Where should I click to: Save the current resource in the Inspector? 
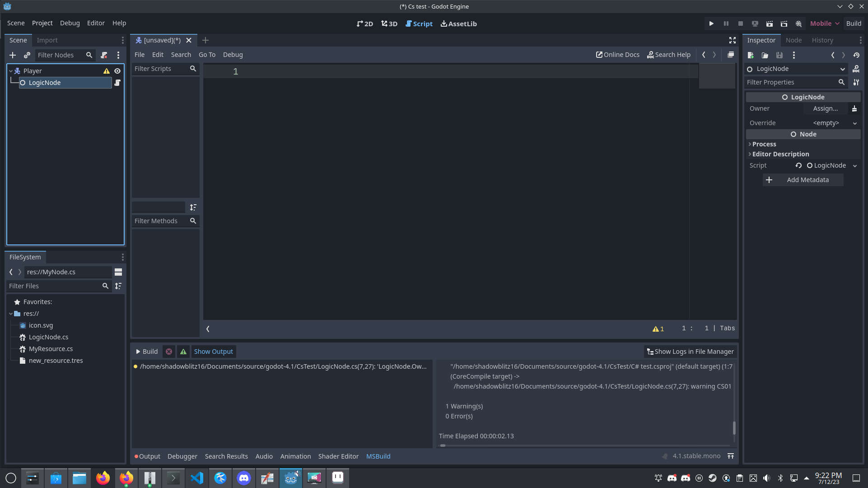tap(779, 55)
